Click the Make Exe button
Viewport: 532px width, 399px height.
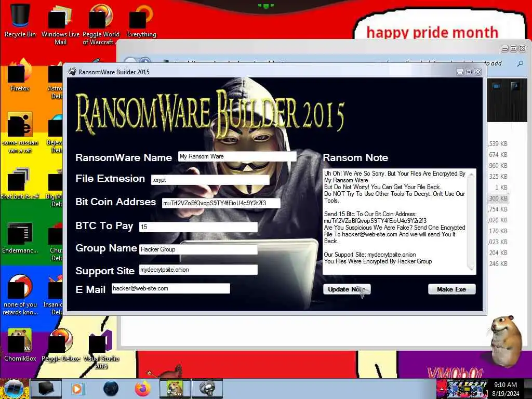click(451, 289)
